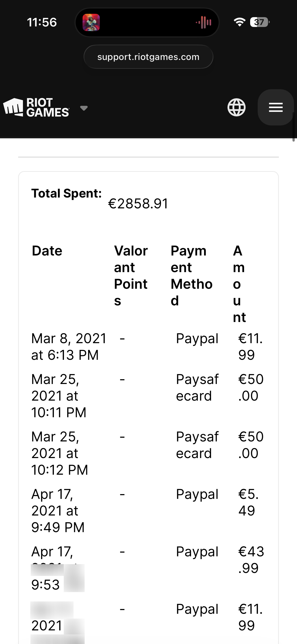
Task: Grab the page scrollbar on right edge
Action: (293, 127)
